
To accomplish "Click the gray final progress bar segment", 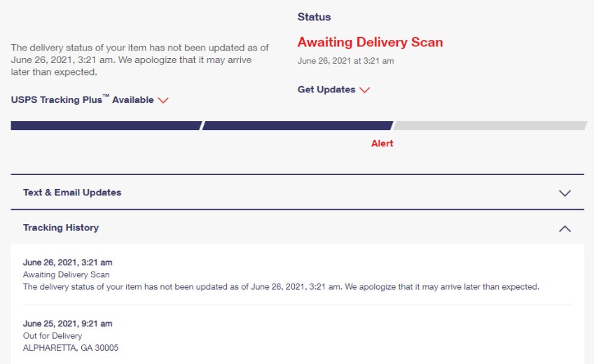I will coord(490,126).
